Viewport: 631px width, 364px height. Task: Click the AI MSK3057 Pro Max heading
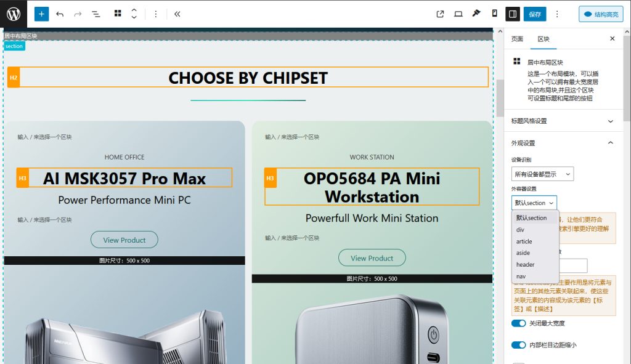pos(124,178)
